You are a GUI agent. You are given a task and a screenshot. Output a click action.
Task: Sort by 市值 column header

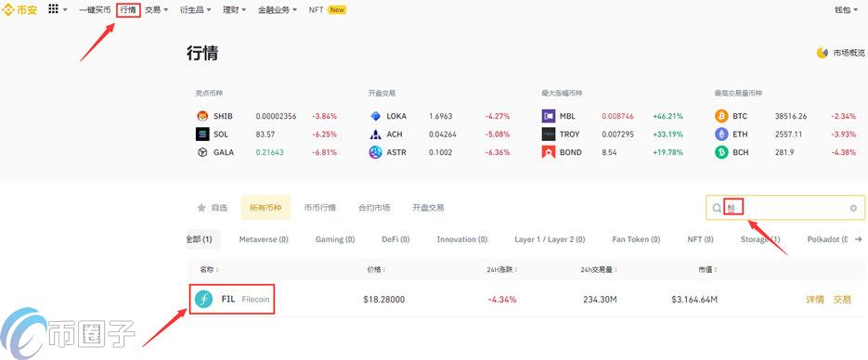point(706,270)
